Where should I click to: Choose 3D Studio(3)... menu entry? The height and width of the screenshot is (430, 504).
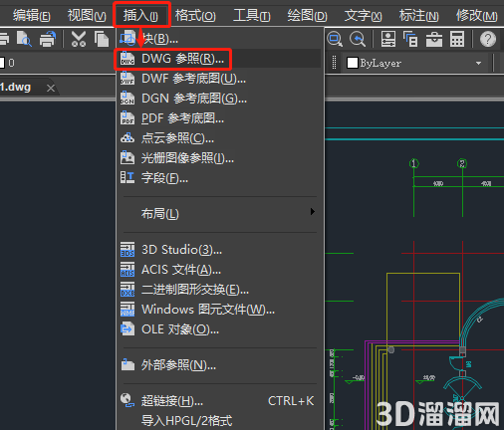220,250
